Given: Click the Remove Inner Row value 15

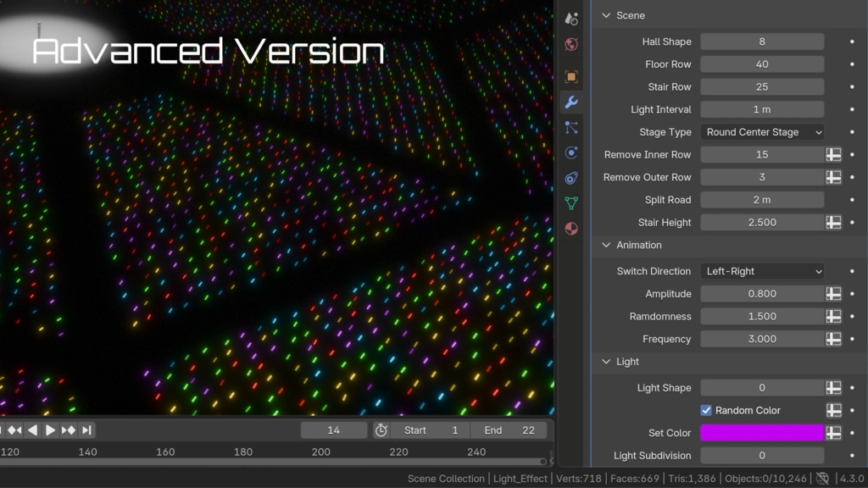Looking at the screenshot, I should (x=762, y=154).
